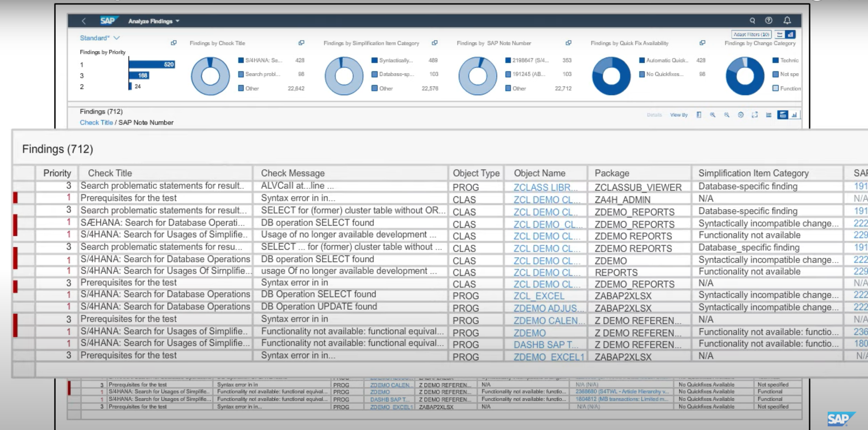Click the SAP logo in the header
The image size is (868, 430).
108,20
